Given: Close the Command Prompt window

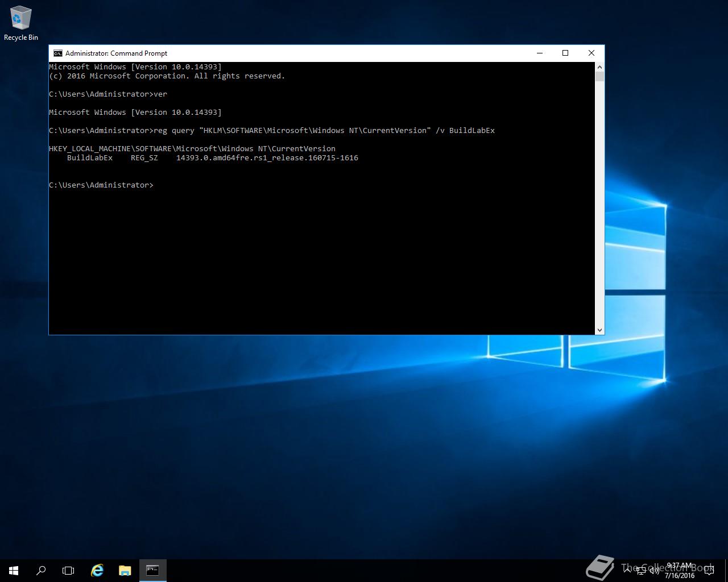Looking at the screenshot, I should click(591, 53).
